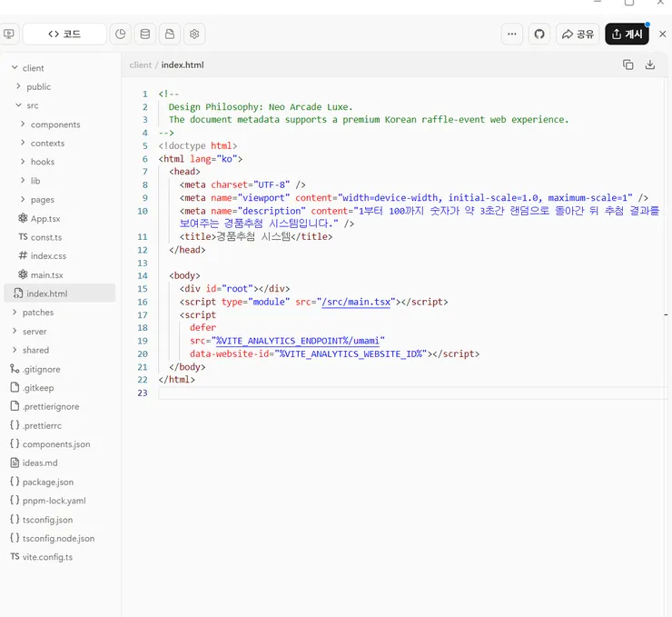
Task: Open package.json file
Action: click(47, 482)
